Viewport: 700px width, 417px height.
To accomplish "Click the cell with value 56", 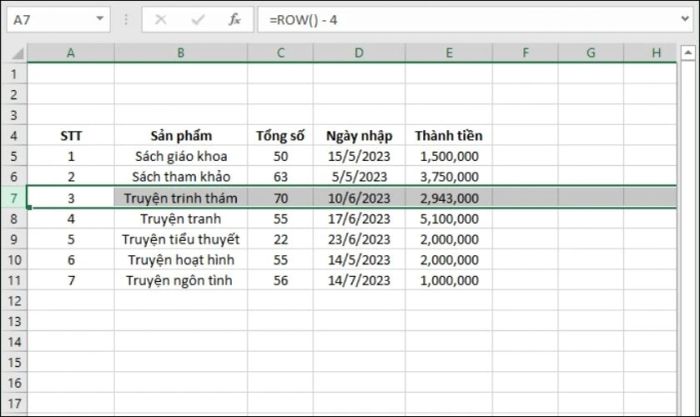I will (x=280, y=280).
